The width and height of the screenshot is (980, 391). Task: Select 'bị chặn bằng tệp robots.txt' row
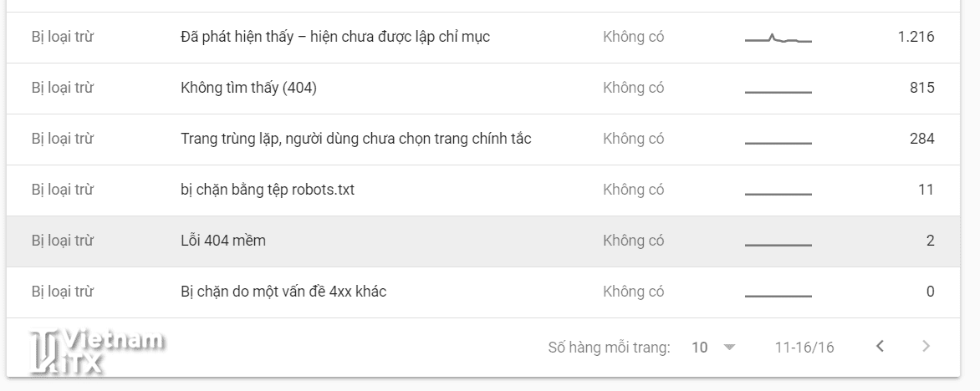(267, 190)
